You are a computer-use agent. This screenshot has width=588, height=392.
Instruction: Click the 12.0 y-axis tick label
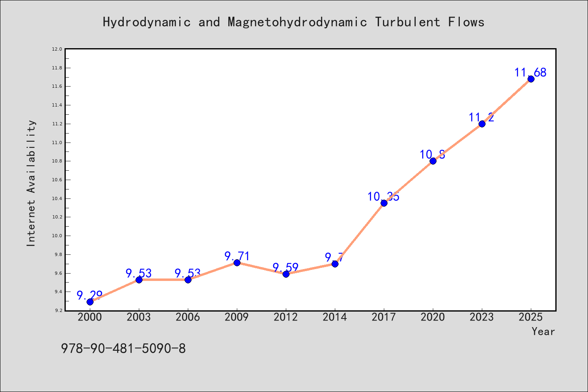coord(57,49)
